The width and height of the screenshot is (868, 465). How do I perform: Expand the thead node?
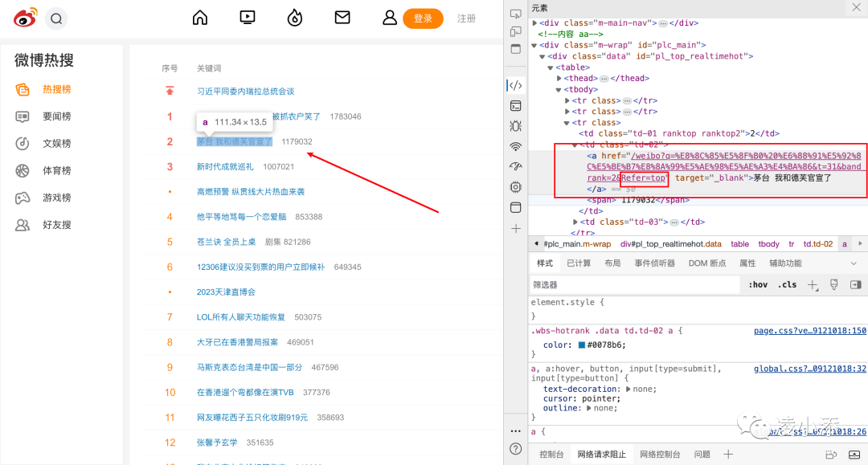[559, 79]
